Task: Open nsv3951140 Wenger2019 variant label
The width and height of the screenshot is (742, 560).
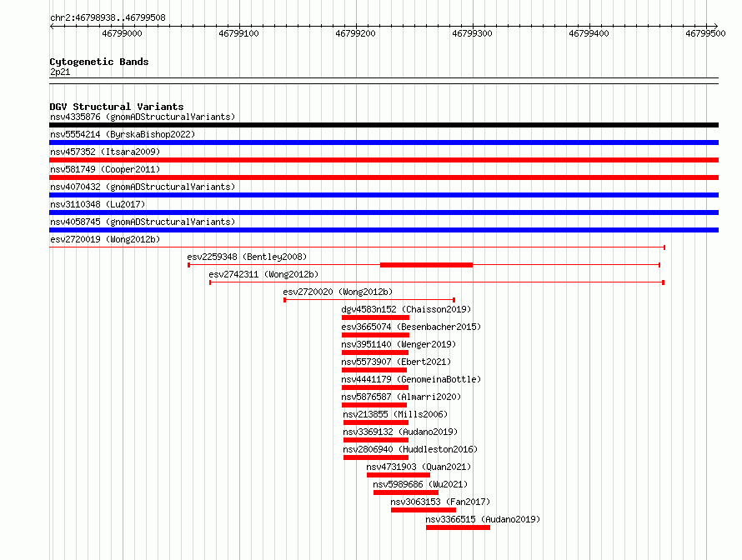Action: tap(399, 344)
